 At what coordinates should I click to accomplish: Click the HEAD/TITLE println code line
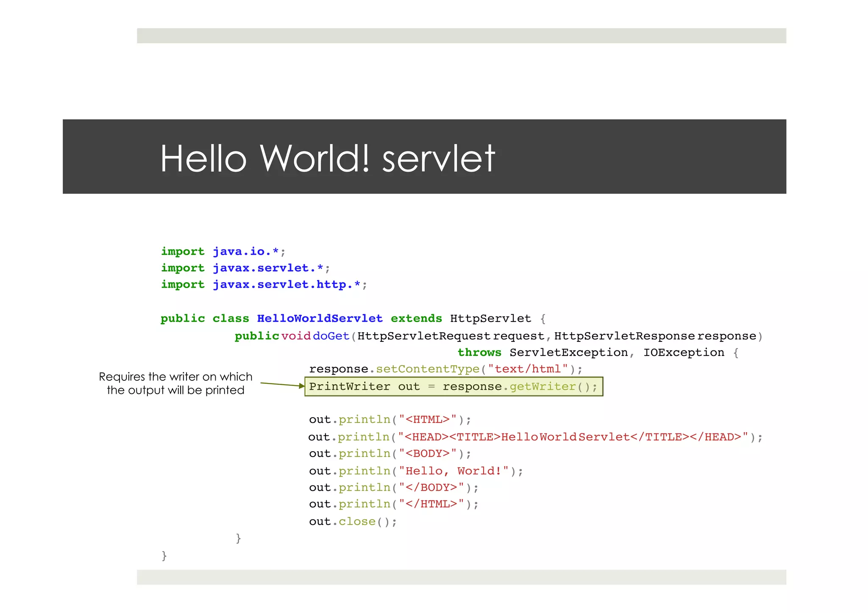pos(535,437)
